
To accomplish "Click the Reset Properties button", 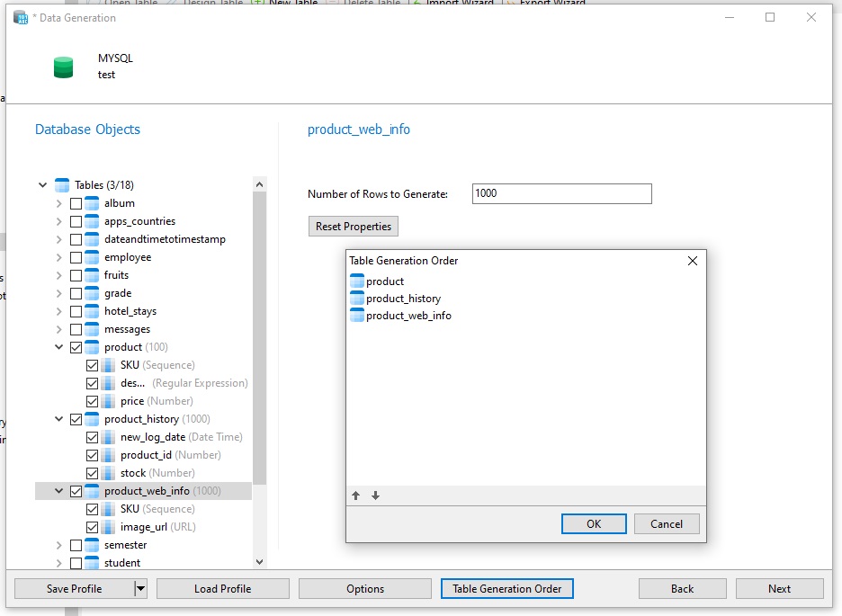I will (353, 227).
